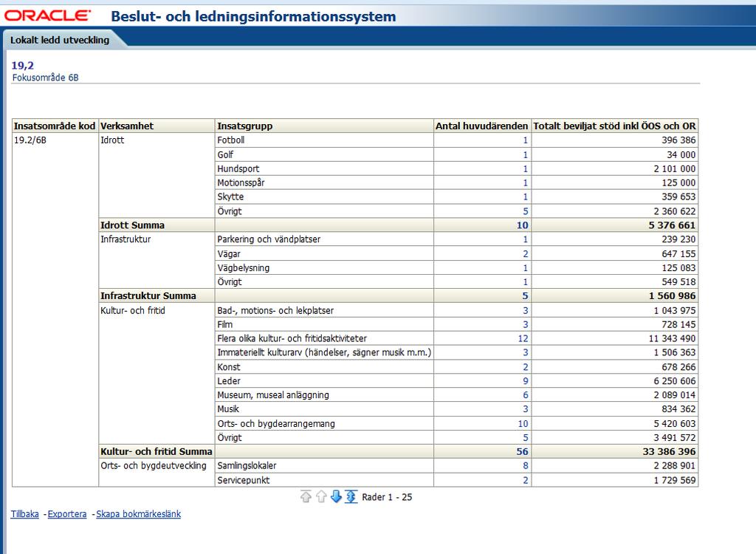Click the Insatsgrupp column header
Screen dimensions: 756x554
coord(324,126)
